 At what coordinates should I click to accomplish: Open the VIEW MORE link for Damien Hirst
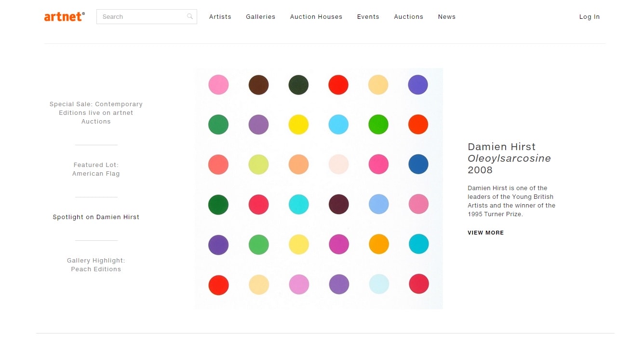click(485, 232)
